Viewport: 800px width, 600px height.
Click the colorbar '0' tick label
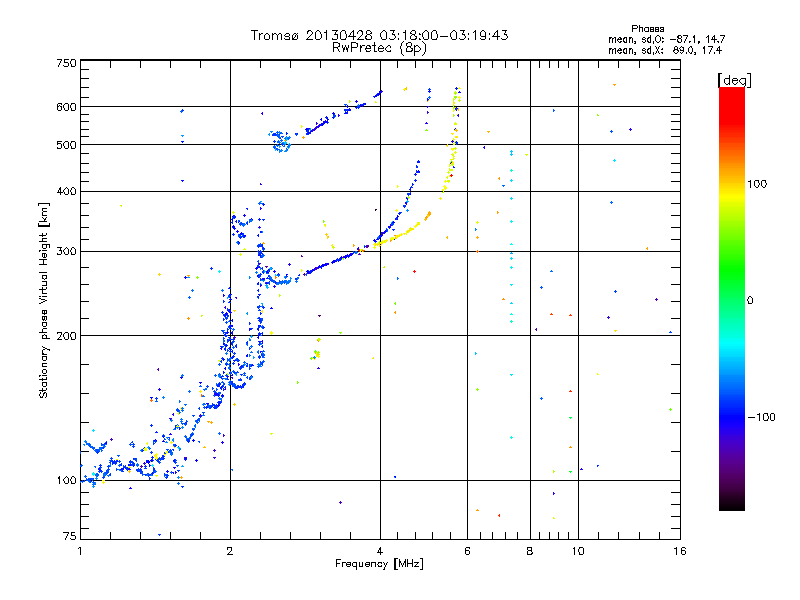[750, 301]
